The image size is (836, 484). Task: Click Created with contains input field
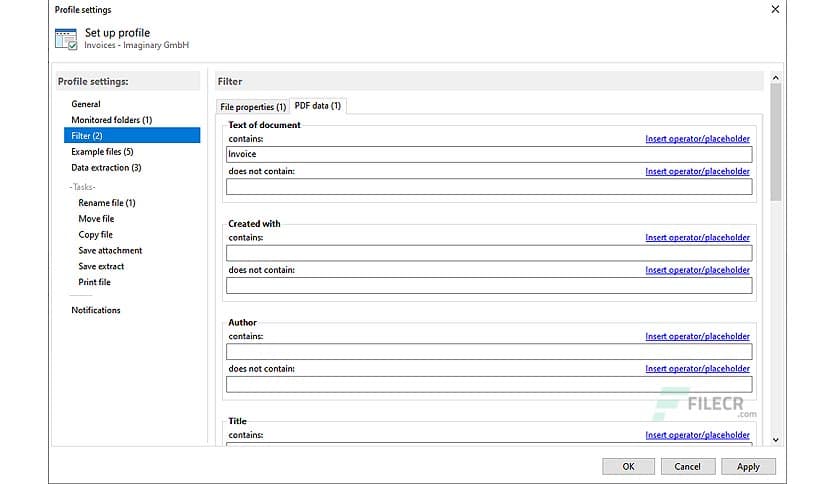489,253
